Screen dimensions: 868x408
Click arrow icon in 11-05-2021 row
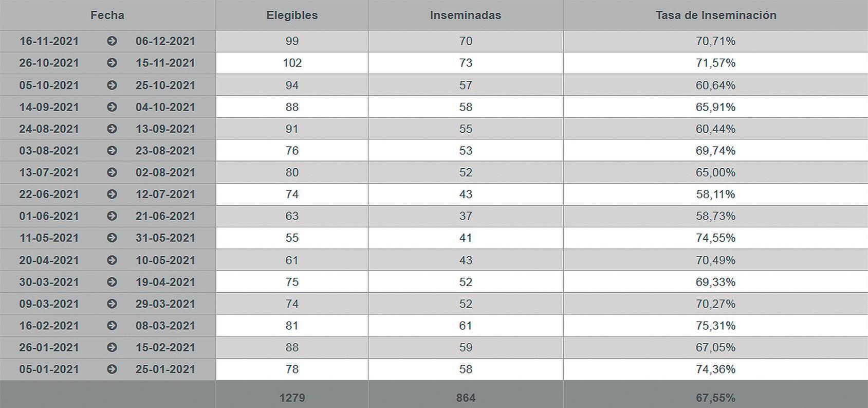tap(112, 238)
